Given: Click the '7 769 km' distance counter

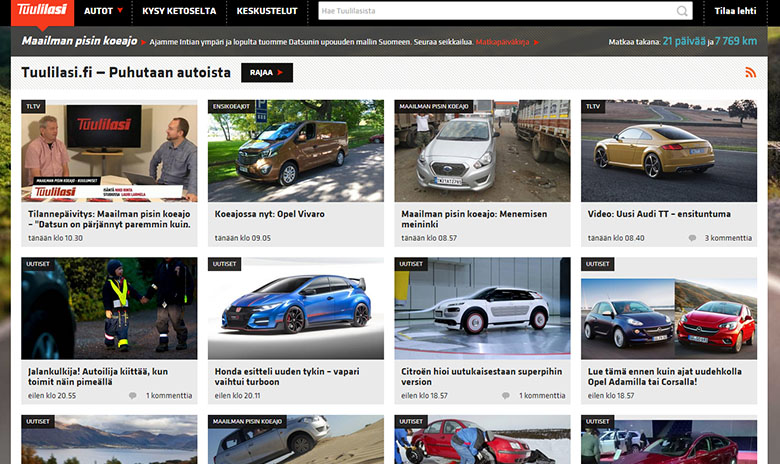Looking at the screenshot, I should pyautogui.click(x=736, y=41).
